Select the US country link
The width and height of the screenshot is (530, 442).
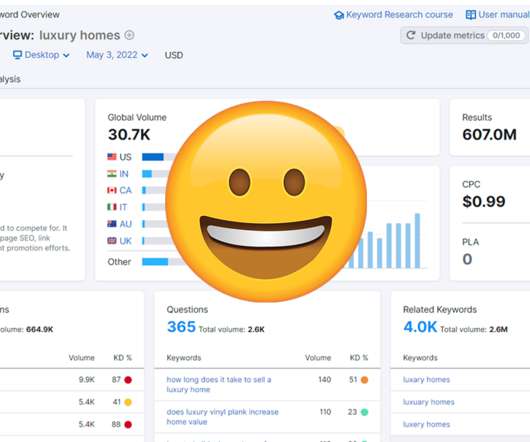[x=125, y=157]
